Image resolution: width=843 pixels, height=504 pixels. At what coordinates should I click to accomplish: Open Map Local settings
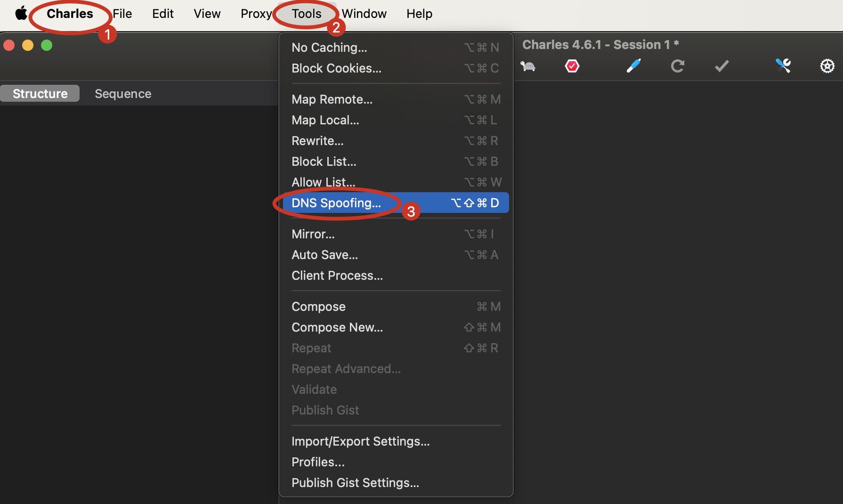[396, 120]
